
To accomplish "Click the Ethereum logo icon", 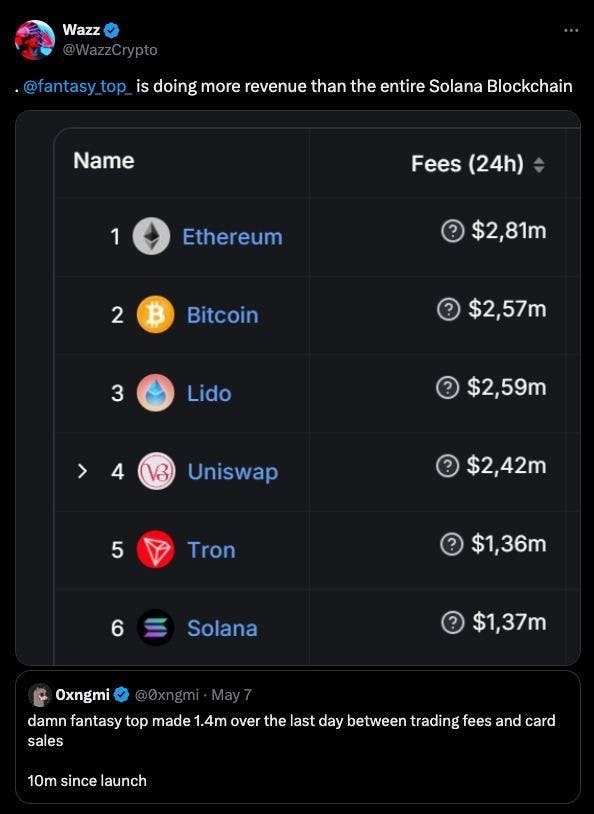I will click(x=151, y=236).
